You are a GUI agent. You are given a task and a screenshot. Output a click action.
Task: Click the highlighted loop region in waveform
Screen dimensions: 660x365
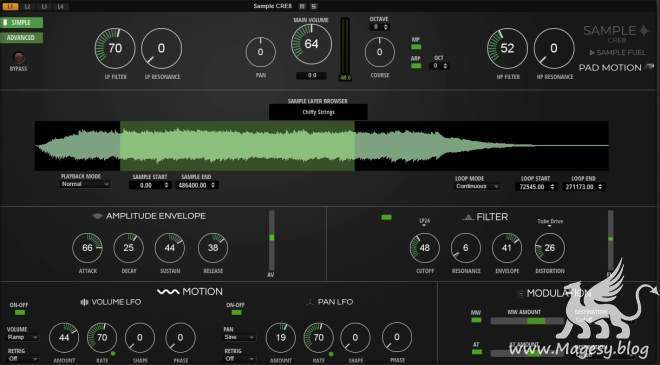(237, 146)
